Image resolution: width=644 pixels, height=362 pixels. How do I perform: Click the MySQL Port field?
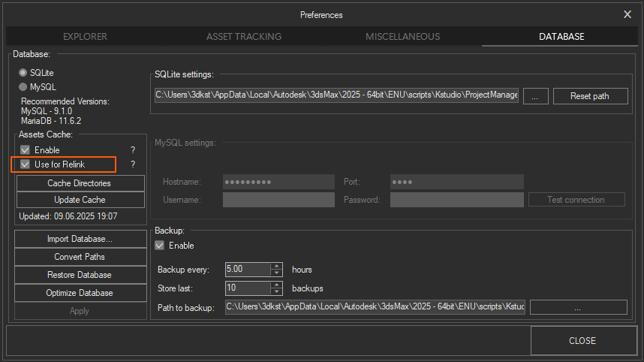[456, 182]
